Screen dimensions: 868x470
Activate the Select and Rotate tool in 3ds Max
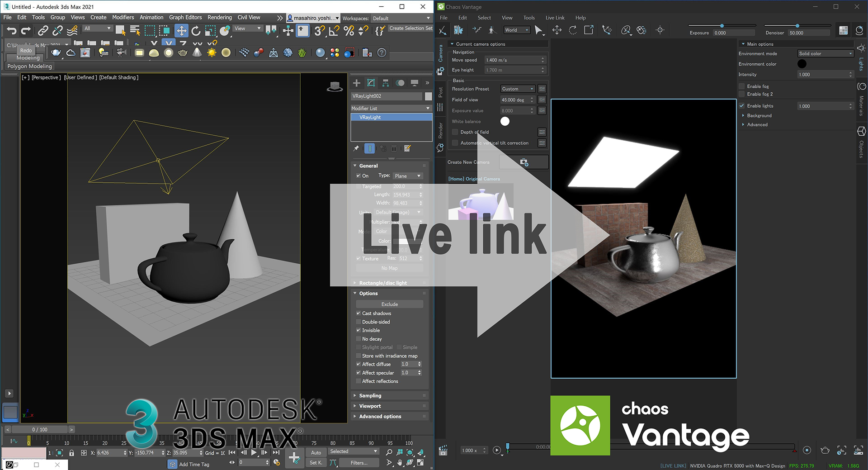pyautogui.click(x=196, y=31)
